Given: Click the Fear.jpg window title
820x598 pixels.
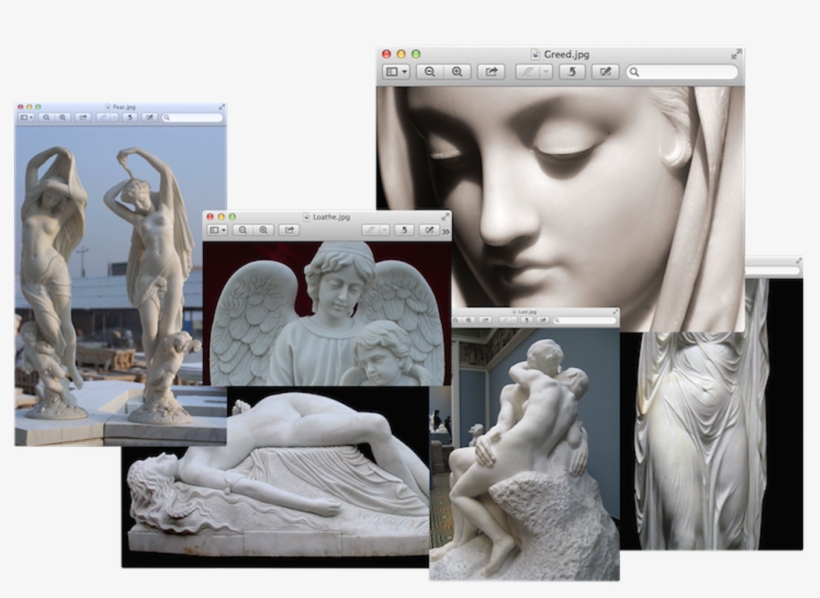Looking at the screenshot, I should click(124, 107).
